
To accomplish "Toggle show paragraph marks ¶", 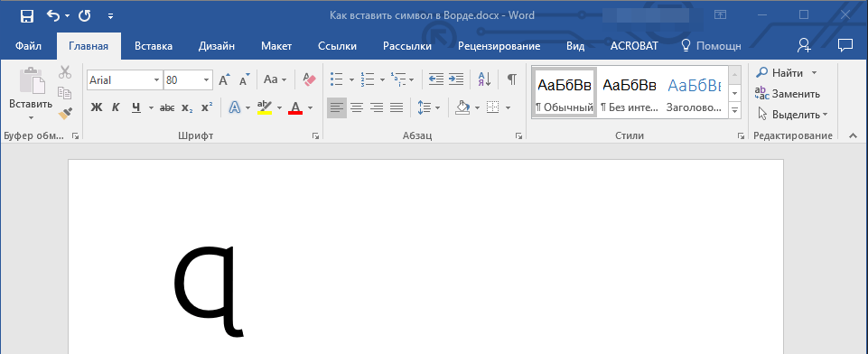I will tap(512, 79).
